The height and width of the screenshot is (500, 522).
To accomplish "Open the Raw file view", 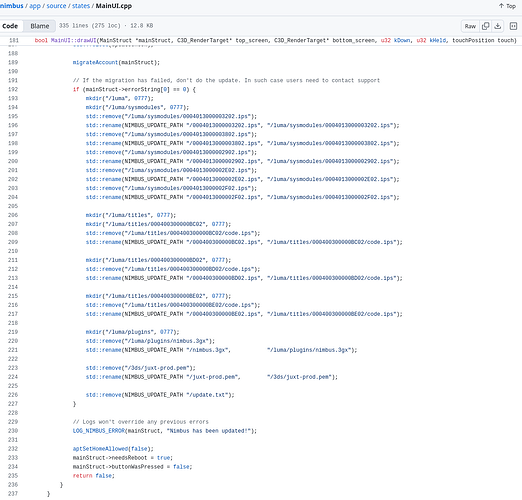I will 470,26.
